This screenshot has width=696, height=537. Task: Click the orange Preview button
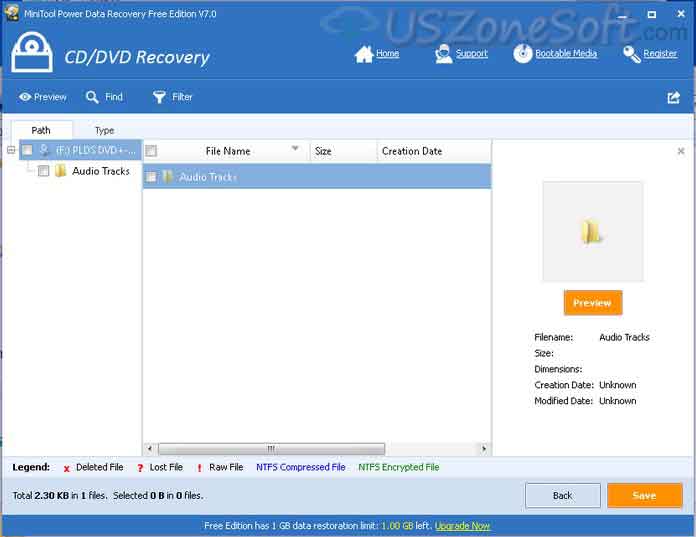pyautogui.click(x=593, y=303)
